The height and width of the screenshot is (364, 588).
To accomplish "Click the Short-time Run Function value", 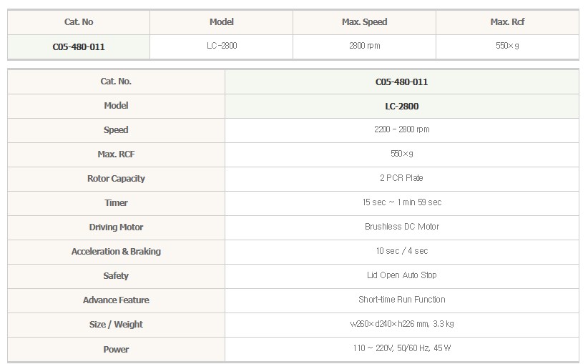I will pos(401,300).
